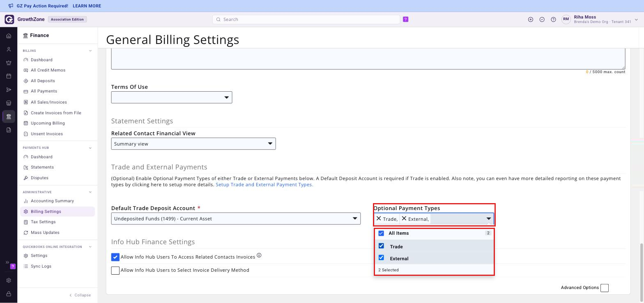Uncheck Allow Info Hub Users To Access Related Contacts Invoices
644x303 pixels.
115,257
